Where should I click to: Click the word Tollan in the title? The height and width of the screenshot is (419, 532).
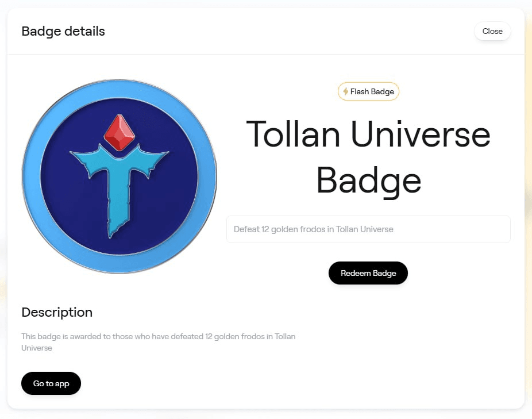[293, 134]
